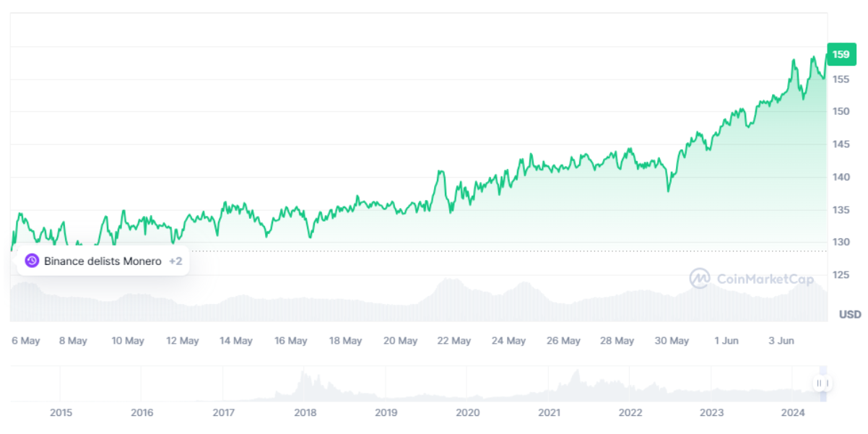The image size is (868, 434).
Task: Click the "28 May" date label
Action: [617, 341]
